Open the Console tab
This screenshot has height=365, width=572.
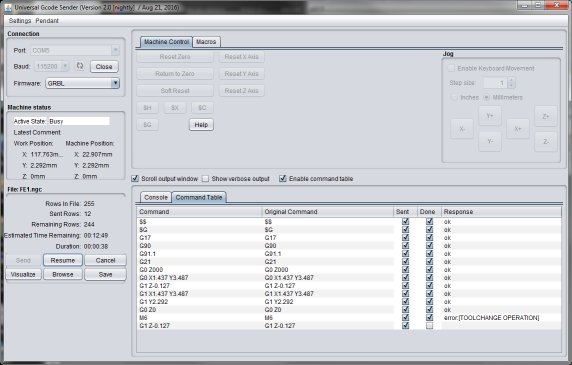click(156, 197)
